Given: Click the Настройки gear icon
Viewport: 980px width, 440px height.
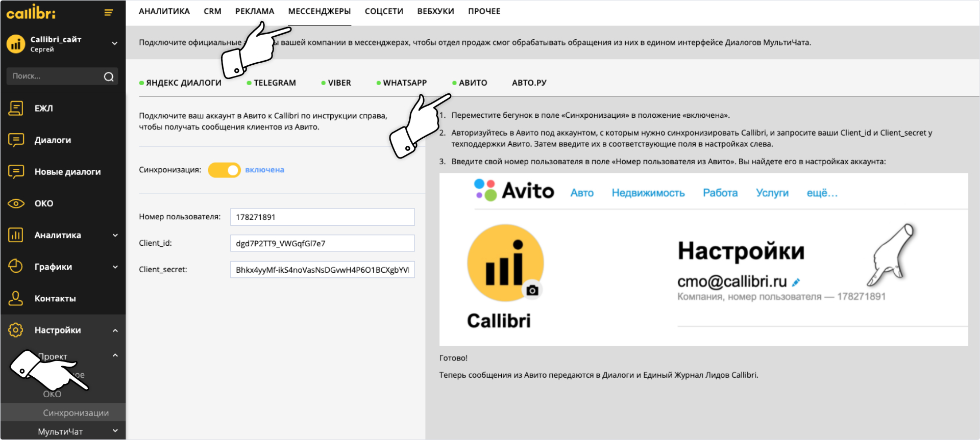Looking at the screenshot, I should (16, 330).
